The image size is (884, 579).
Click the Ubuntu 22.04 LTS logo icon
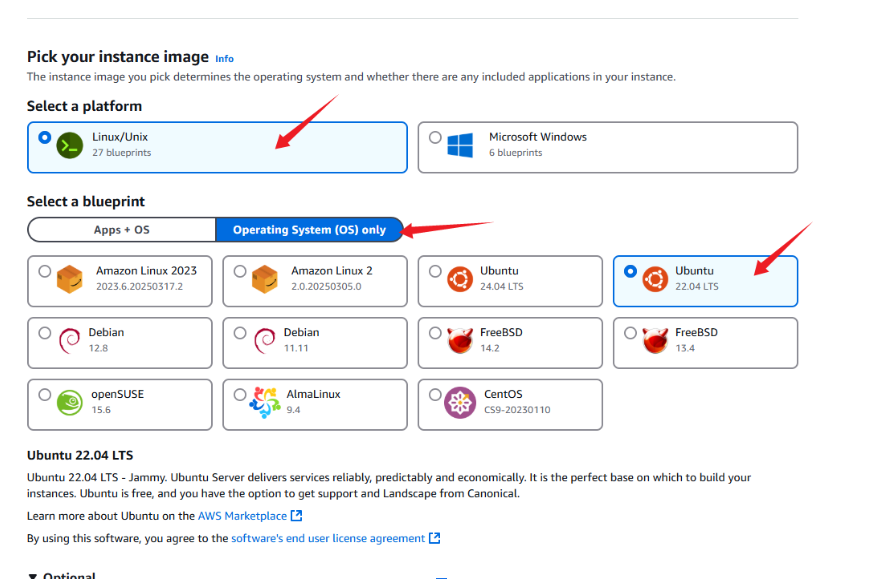pyautogui.click(x=655, y=279)
